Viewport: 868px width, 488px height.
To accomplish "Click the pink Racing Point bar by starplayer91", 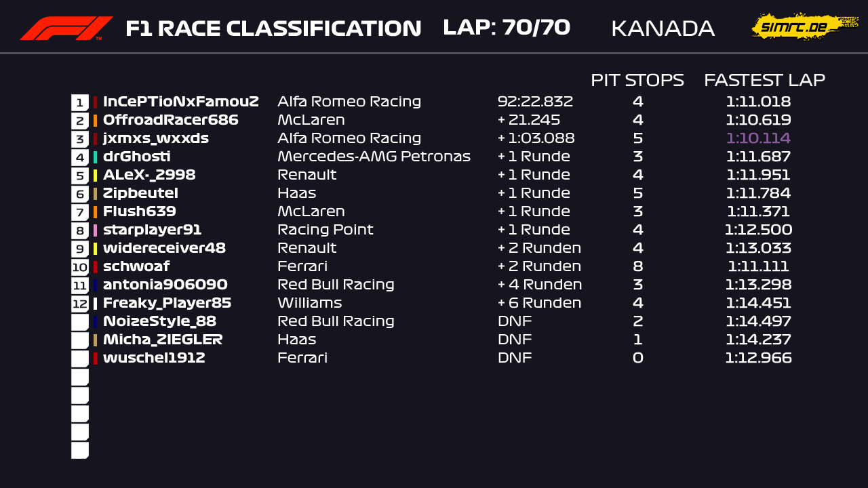I will (96, 230).
